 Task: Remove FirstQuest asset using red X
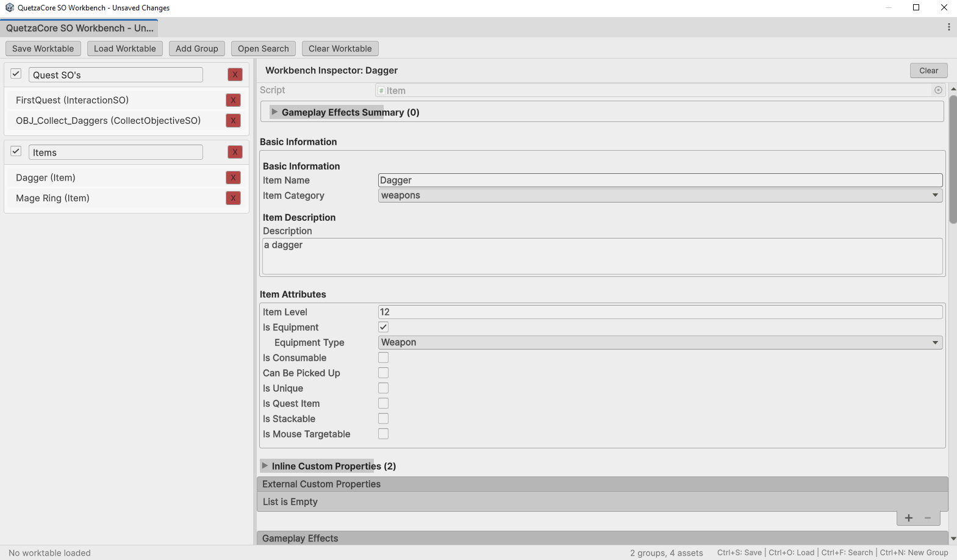pyautogui.click(x=233, y=100)
